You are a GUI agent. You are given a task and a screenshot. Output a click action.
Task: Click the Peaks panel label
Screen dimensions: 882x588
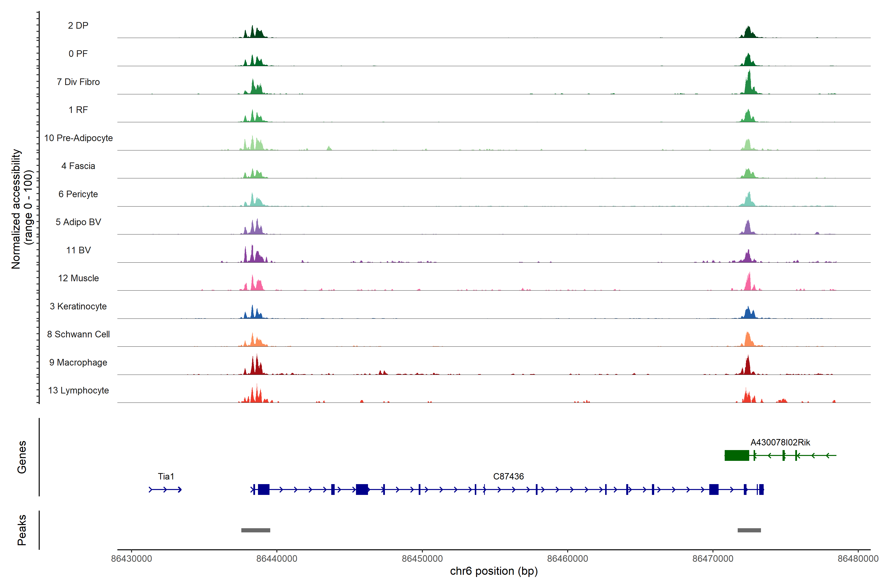coord(22,530)
